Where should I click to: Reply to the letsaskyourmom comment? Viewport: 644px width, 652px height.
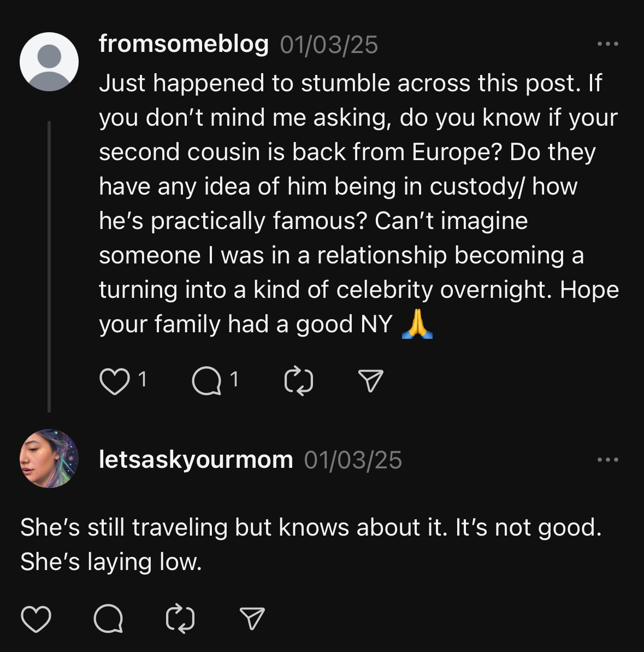(109, 619)
